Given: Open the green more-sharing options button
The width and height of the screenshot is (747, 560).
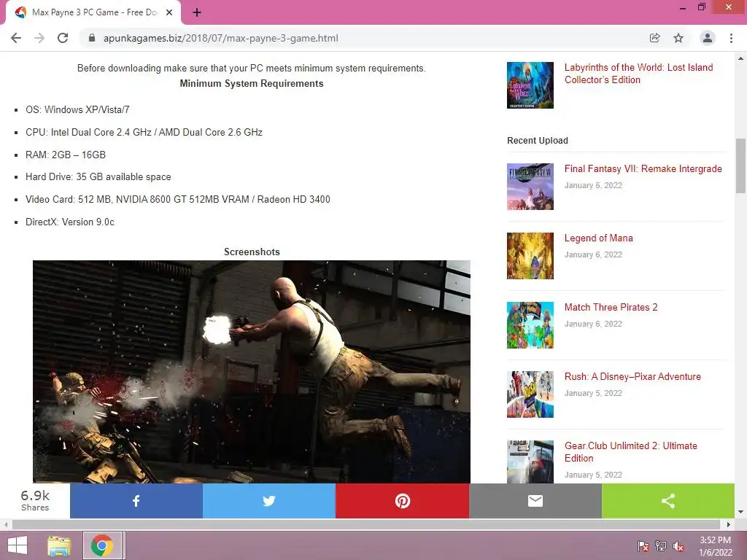Looking at the screenshot, I should (x=668, y=500).
